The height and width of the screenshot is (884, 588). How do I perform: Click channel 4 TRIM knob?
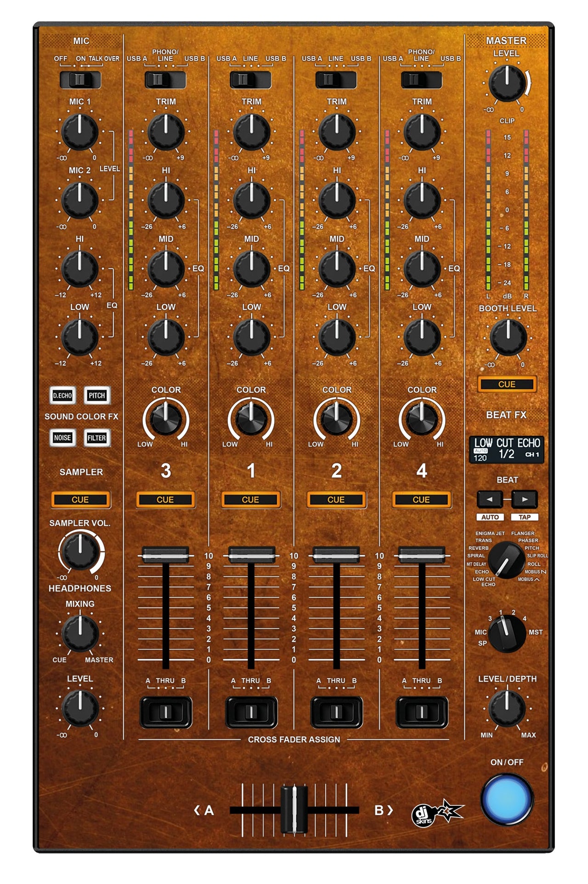coord(422,132)
